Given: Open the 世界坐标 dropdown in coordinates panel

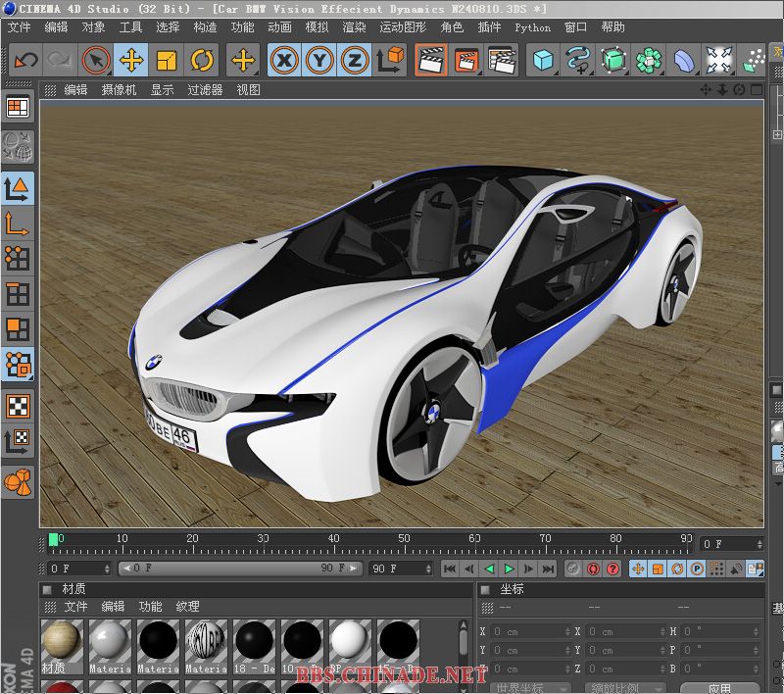Looking at the screenshot, I should pos(530,688).
